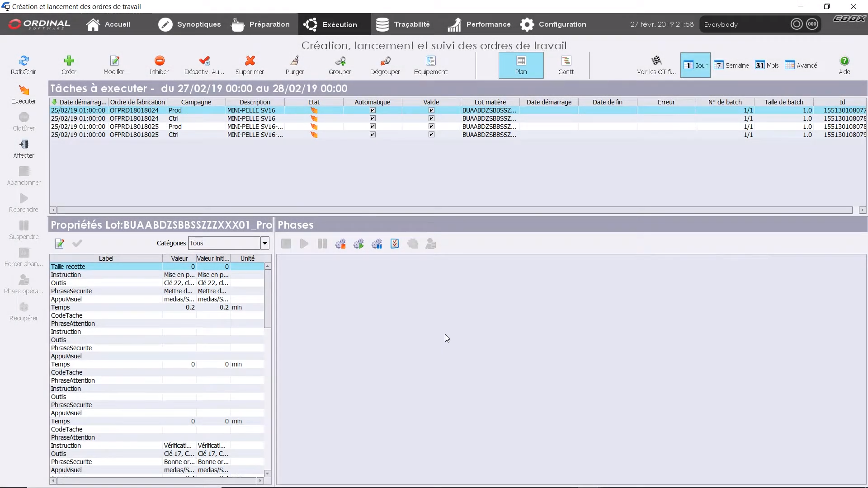Switch to the Traçabilité menu
The width and height of the screenshot is (868, 488).
point(404,24)
